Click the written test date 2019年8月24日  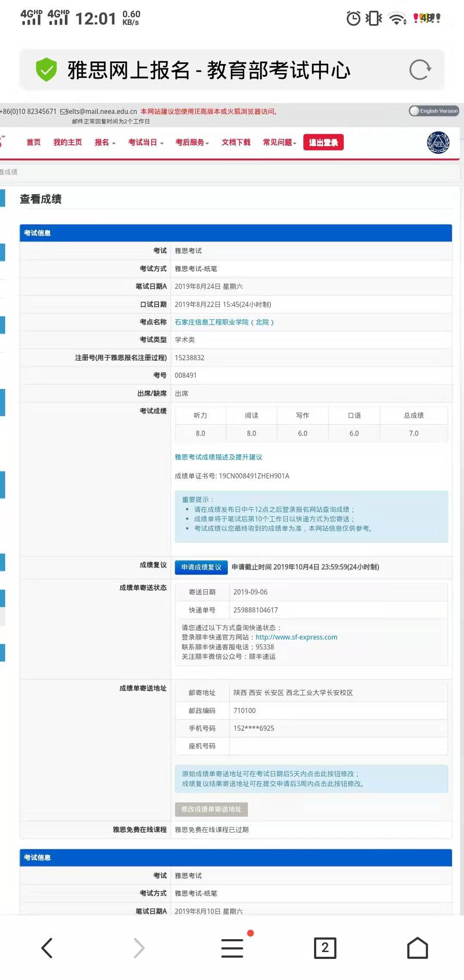point(209,287)
